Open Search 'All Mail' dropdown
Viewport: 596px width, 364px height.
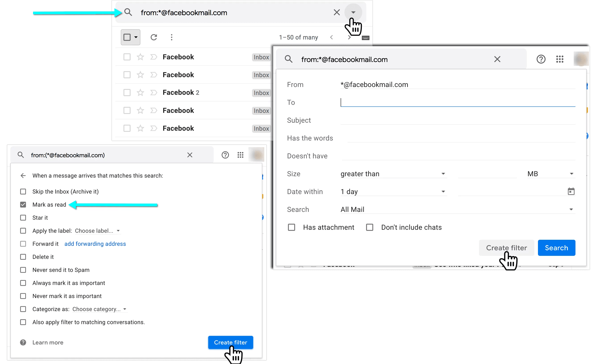(x=458, y=210)
